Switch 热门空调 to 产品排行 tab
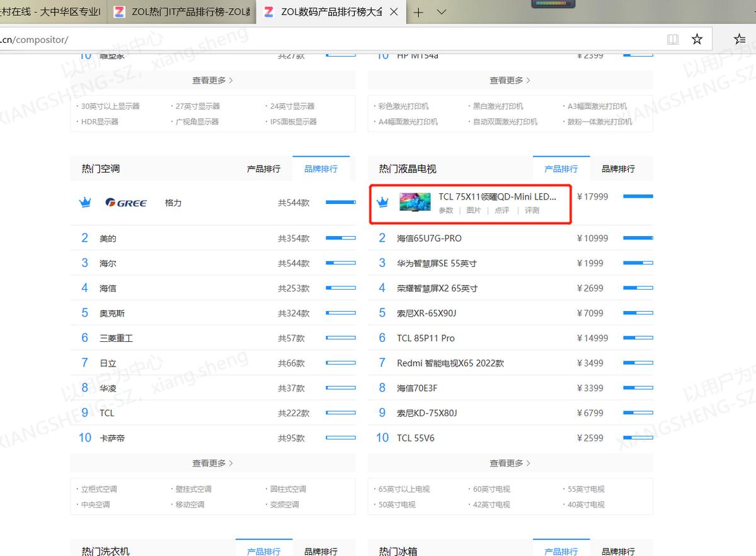The image size is (756, 556). pos(263,169)
